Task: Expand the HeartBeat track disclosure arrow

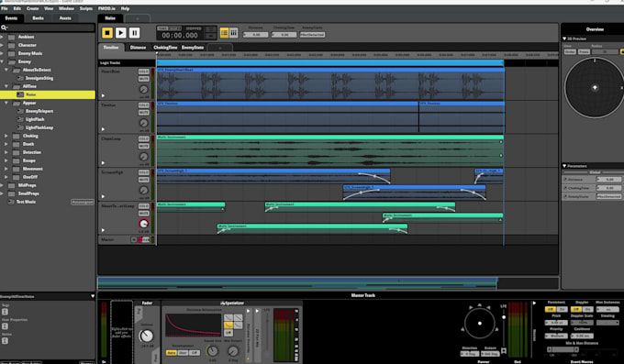Action: 103,95
